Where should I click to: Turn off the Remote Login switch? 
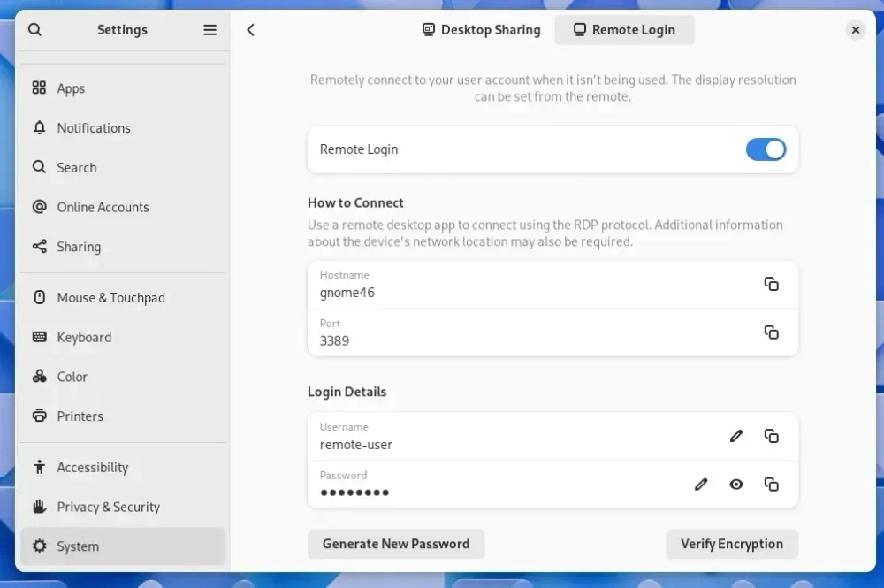click(766, 149)
